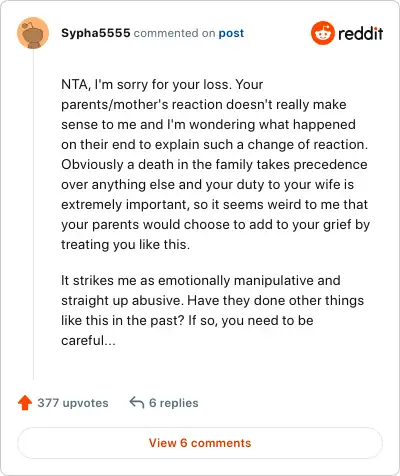The height and width of the screenshot is (476, 400).
Task: Click the orange Reddit Snoo logo icon
Action: (x=323, y=33)
